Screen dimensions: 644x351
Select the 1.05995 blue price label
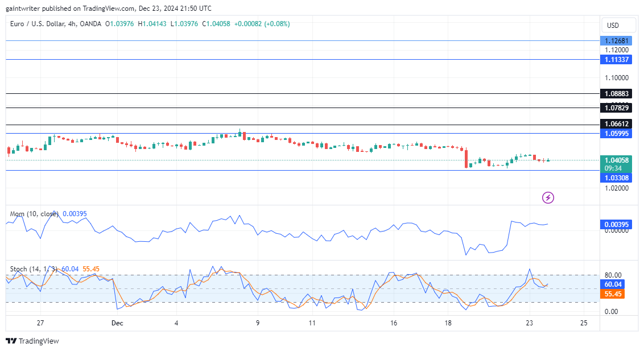tap(616, 134)
